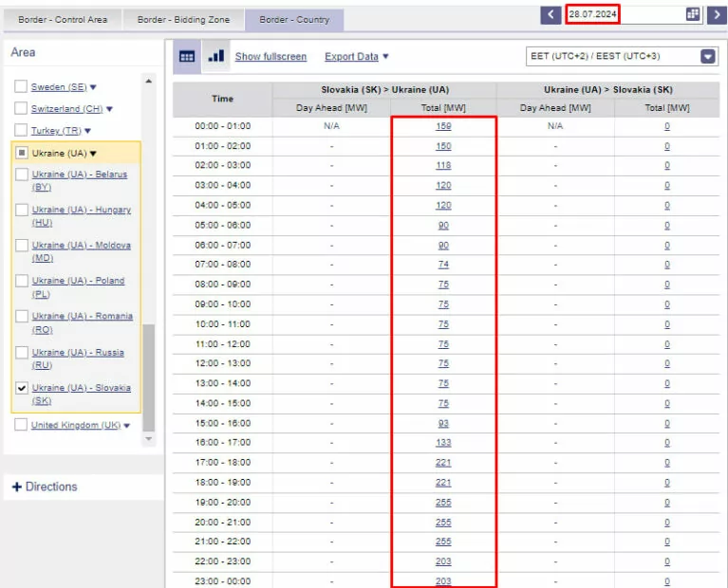Uncheck Ukraine (UA) - Slovakia (SK) box
This screenshot has width=728, height=588.
tap(22, 388)
